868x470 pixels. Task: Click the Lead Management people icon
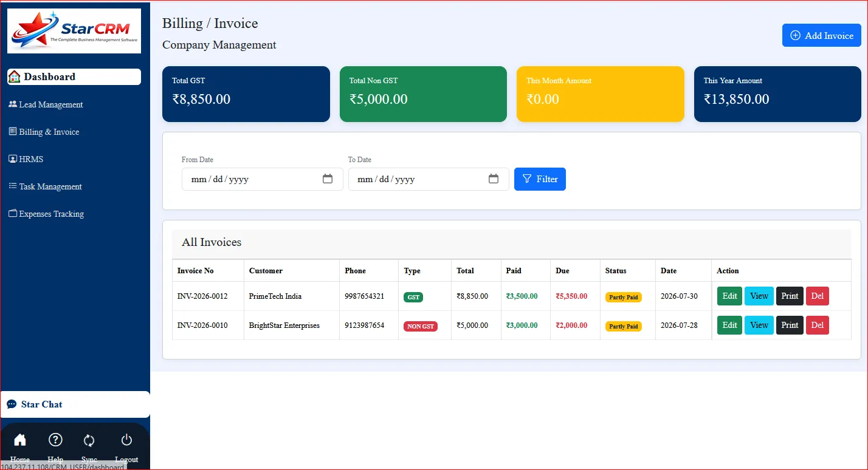[13, 104]
